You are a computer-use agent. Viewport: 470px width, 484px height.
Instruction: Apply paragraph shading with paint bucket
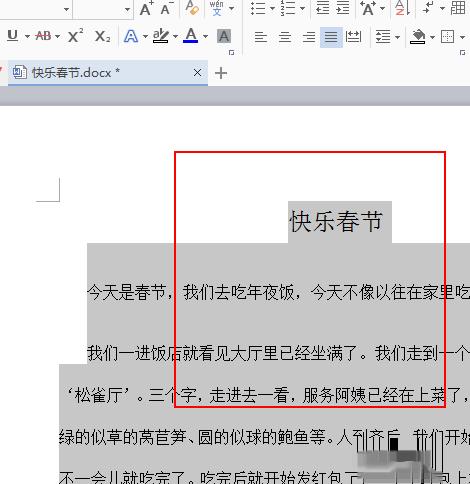418,36
